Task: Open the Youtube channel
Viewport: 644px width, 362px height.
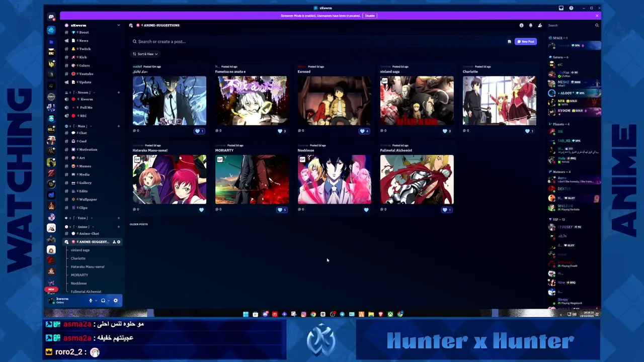Action: [92, 74]
